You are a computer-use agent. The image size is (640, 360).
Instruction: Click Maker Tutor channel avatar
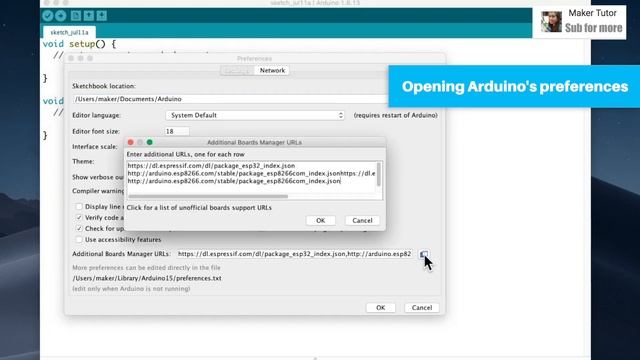[551, 22]
